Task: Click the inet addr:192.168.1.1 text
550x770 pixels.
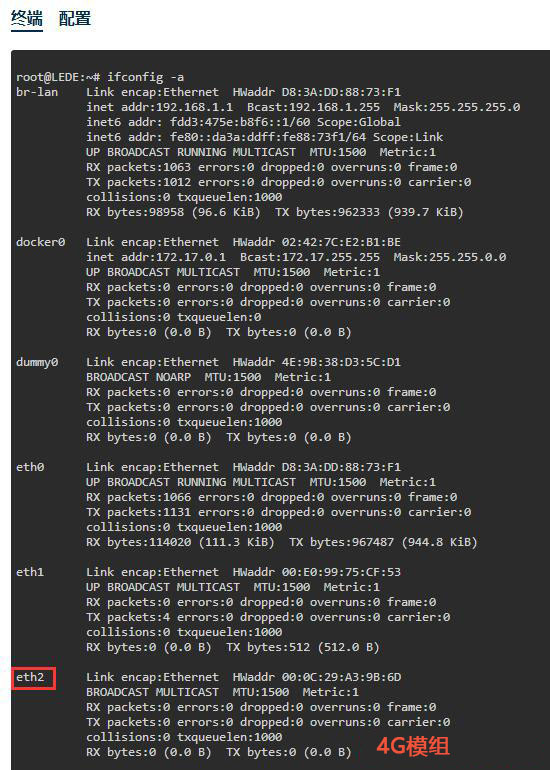Action: pos(160,107)
